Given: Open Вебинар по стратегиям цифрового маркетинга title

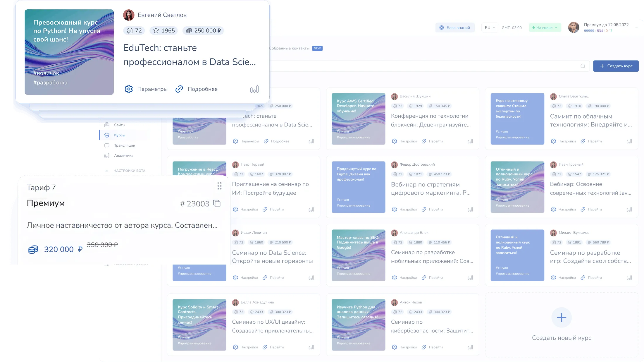Looking at the screenshot, I should (431, 189).
